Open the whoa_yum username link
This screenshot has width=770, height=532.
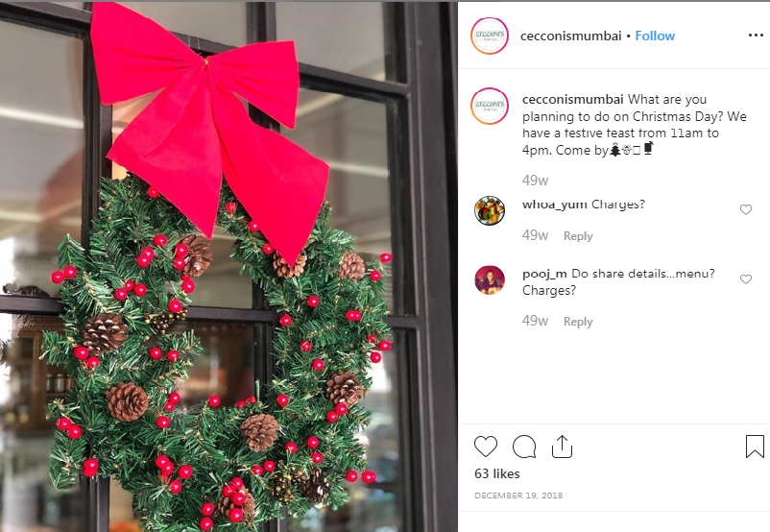tap(554, 205)
